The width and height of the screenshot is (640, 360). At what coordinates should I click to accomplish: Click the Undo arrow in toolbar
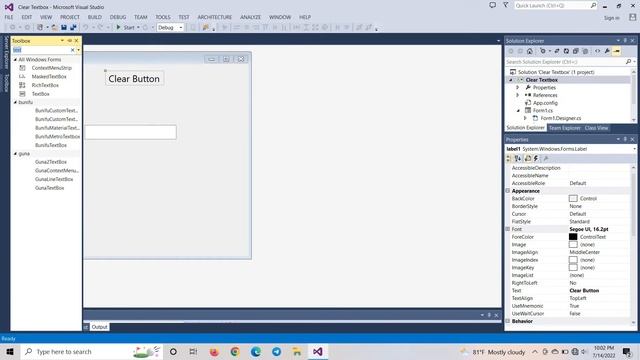pos(85,27)
